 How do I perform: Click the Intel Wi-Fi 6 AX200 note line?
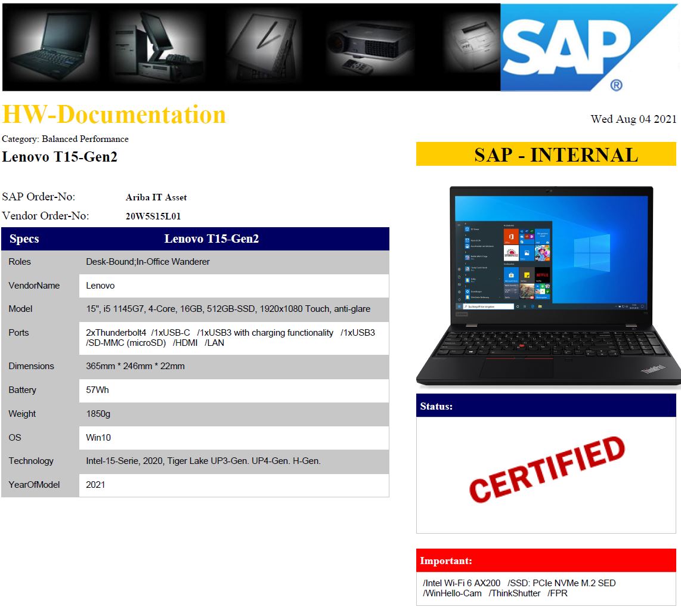pyautogui.click(x=519, y=583)
